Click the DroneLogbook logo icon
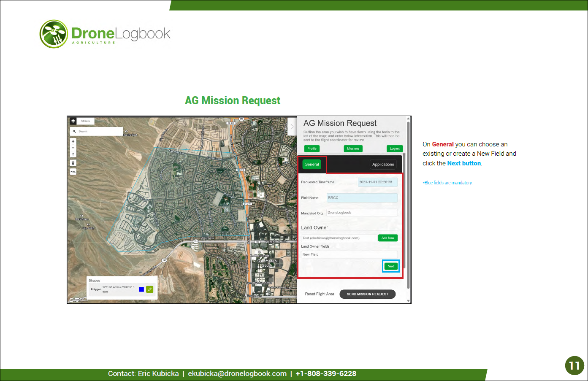 coord(54,34)
